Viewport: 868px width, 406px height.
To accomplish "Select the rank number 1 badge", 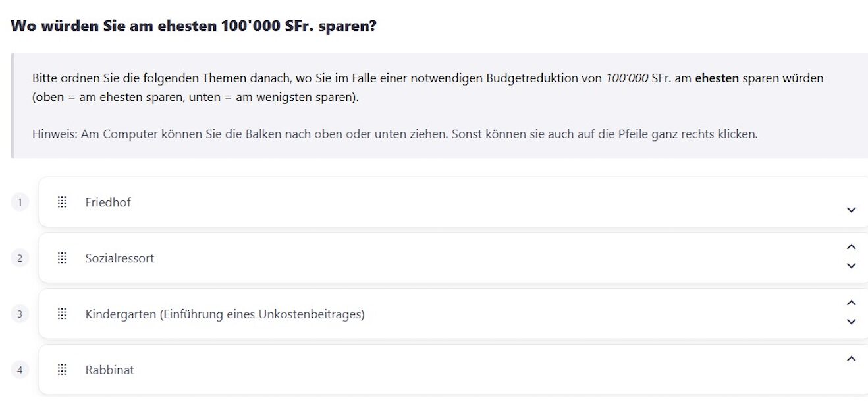I will [20, 202].
